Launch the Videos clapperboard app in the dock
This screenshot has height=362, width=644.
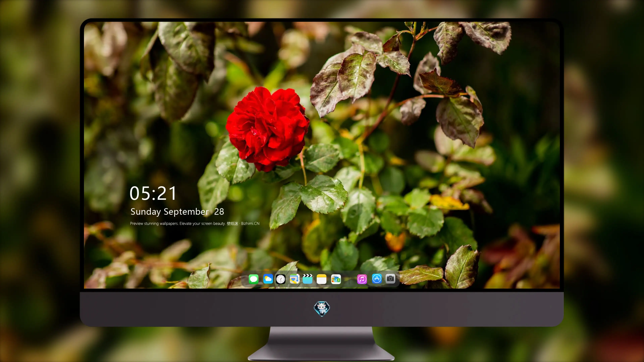click(308, 279)
